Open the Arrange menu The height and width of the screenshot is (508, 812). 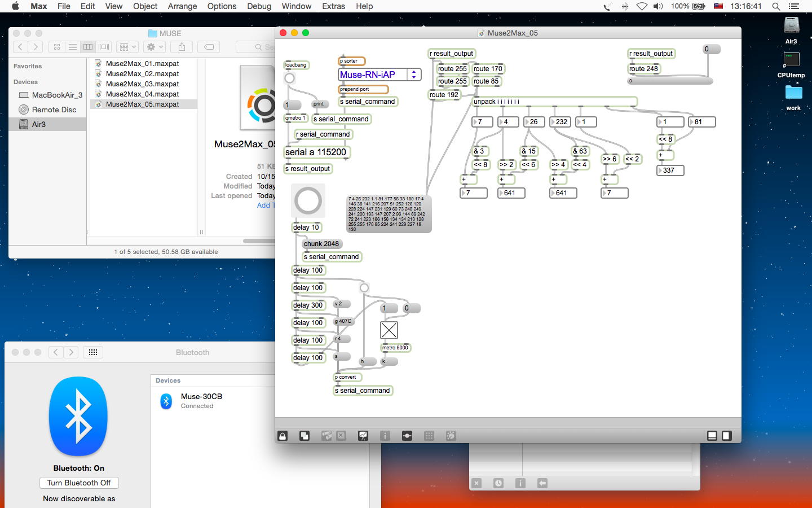pos(182,6)
